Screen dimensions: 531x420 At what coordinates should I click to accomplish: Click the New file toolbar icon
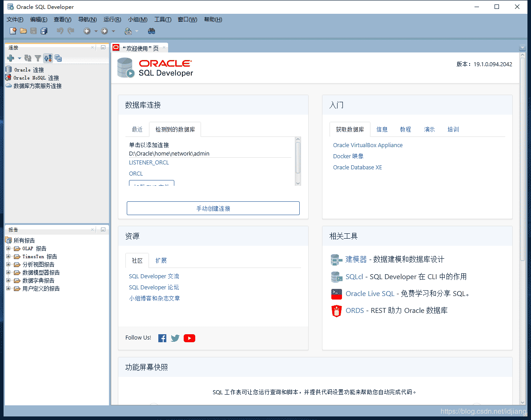13,31
